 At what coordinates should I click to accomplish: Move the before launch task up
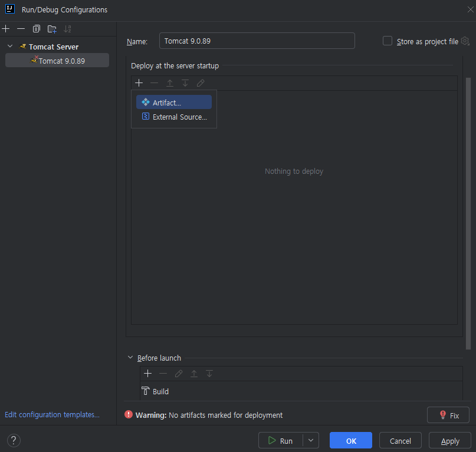[x=194, y=374]
